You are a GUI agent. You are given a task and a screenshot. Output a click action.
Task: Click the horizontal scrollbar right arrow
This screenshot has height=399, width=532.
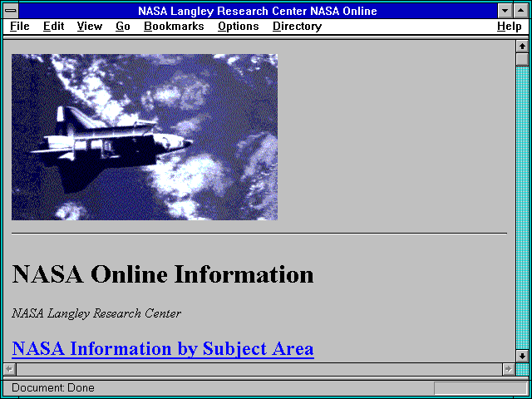coord(509,369)
